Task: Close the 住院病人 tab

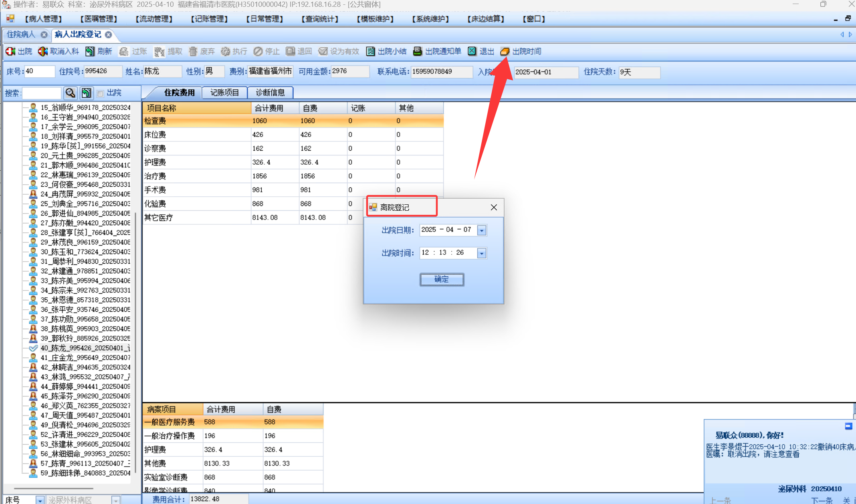Action: (44, 35)
